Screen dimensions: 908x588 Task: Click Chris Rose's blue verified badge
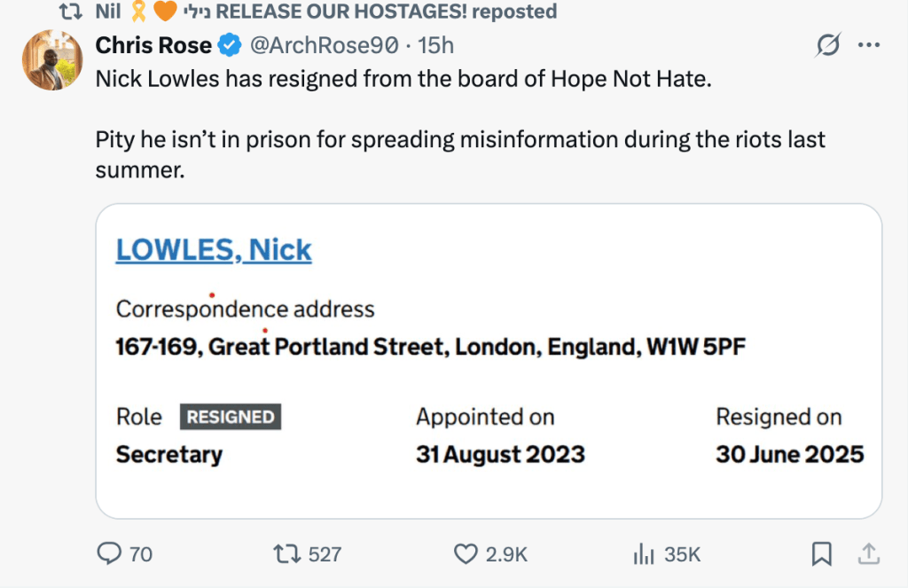pyautogui.click(x=229, y=44)
